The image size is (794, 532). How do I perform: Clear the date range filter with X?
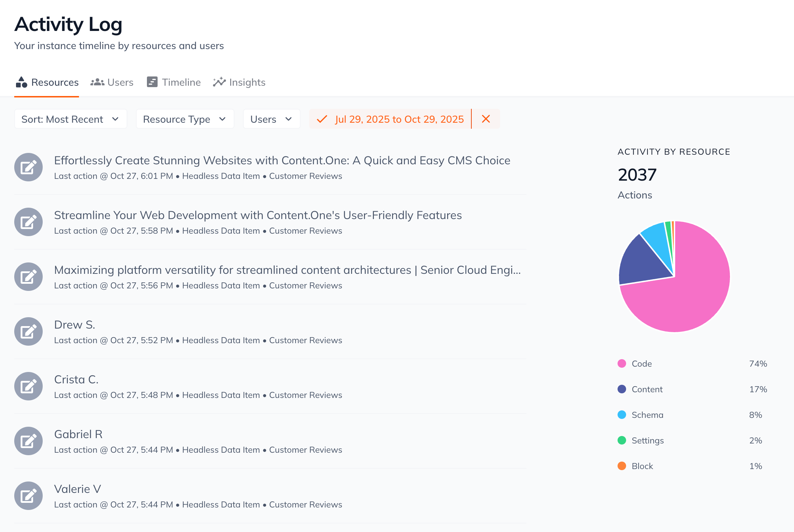click(x=486, y=119)
